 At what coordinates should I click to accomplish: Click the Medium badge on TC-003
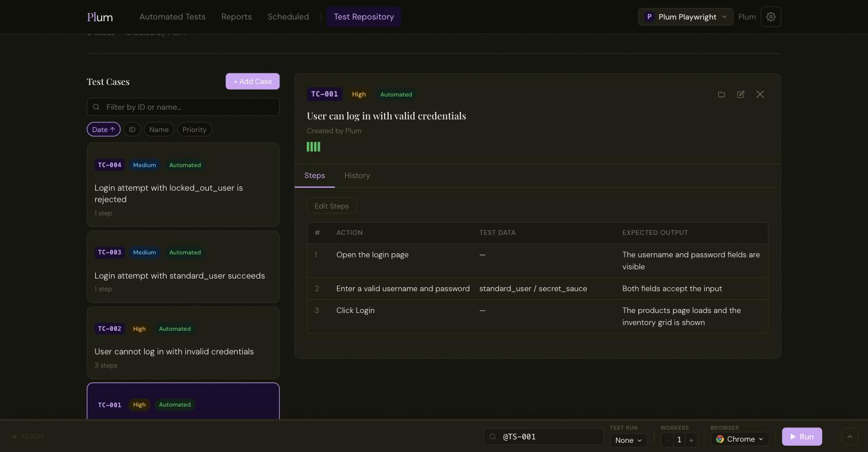(x=145, y=252)
